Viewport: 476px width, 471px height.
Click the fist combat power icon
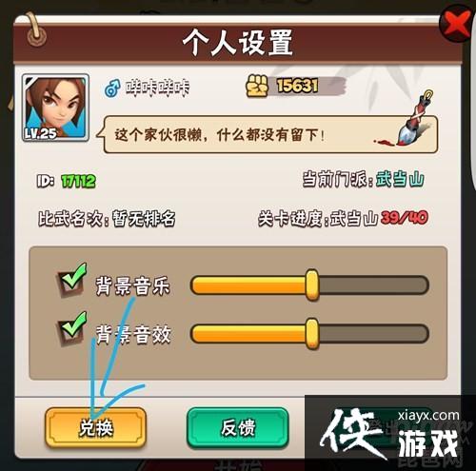257,86
